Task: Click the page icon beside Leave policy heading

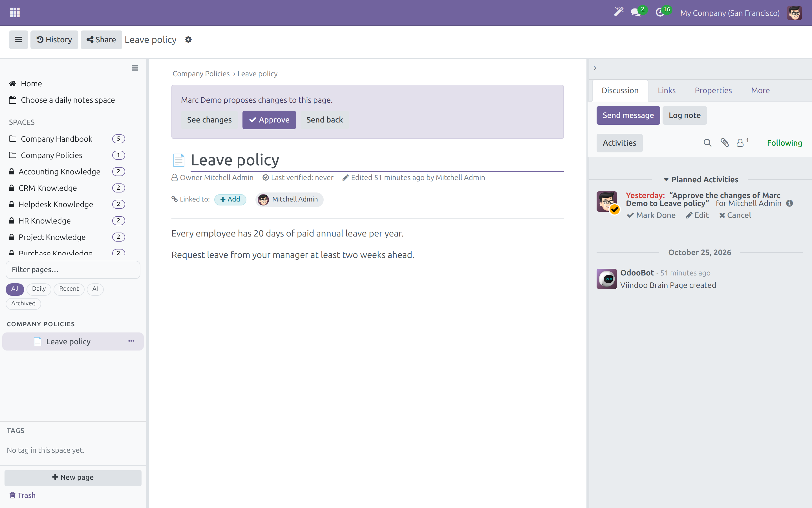Action: click(x=179, y=160)
